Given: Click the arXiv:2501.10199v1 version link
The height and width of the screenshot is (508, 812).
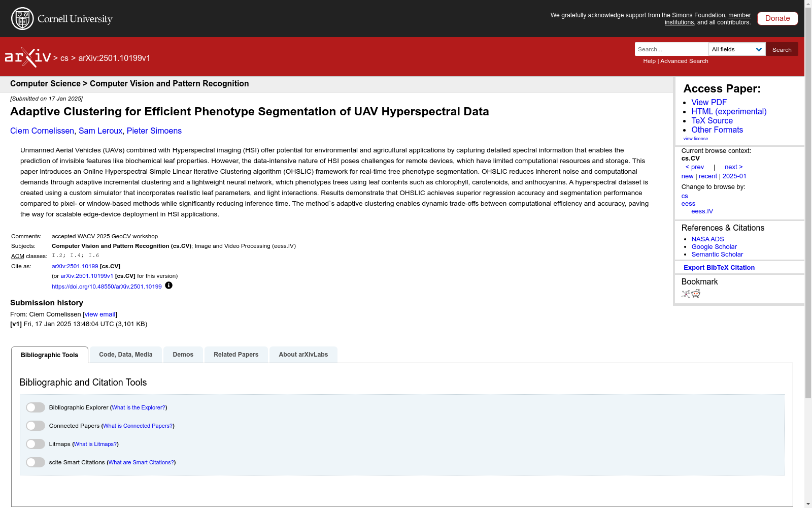Looking at the screenshot, I should (87, 276).
